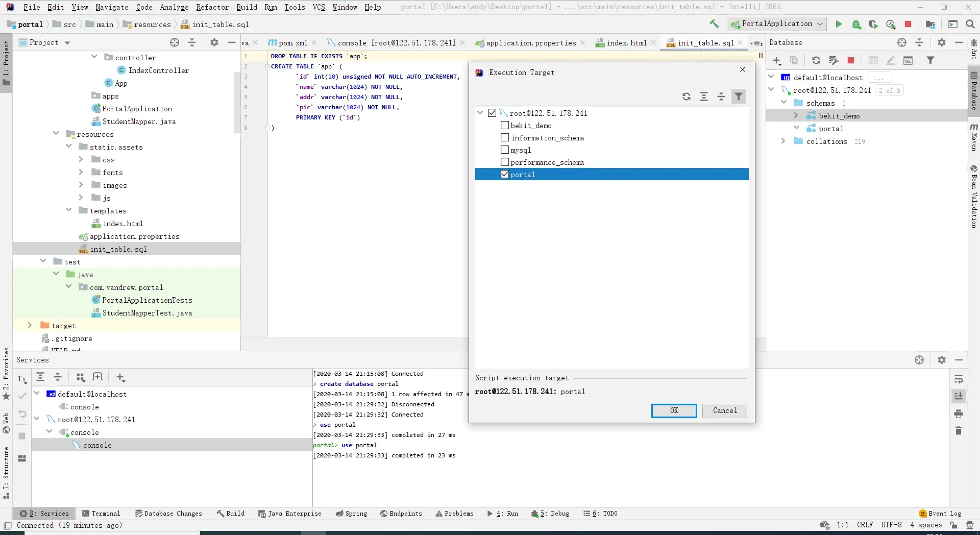Viewport: 980px width, 535px height.
Task: Run PortalApplication with the green play icon
Action: tap(839, 24)
